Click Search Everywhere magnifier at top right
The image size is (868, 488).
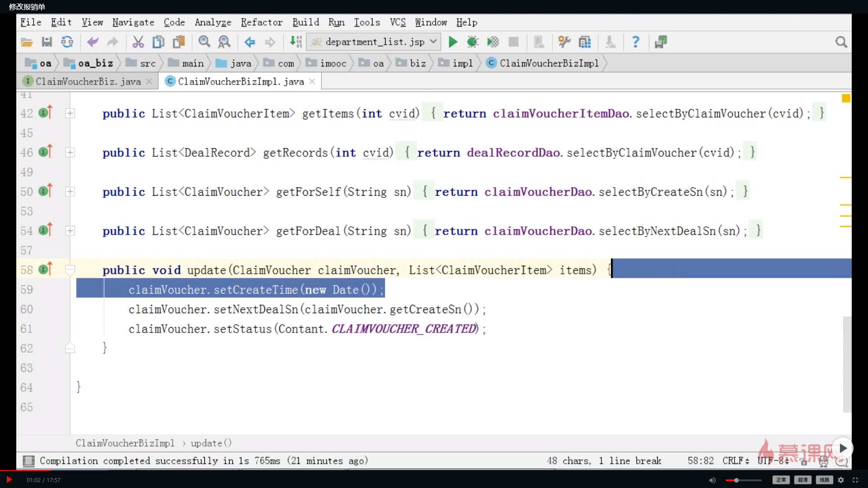[841, 42]
